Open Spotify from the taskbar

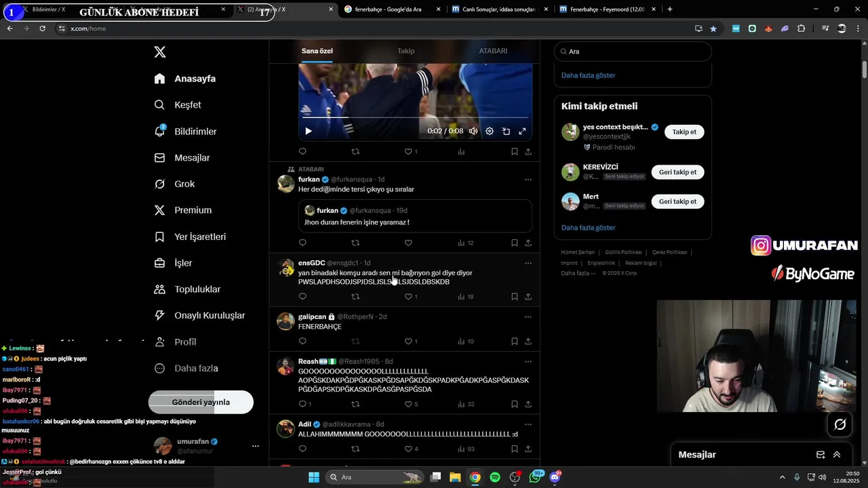(x=495, y=477)
